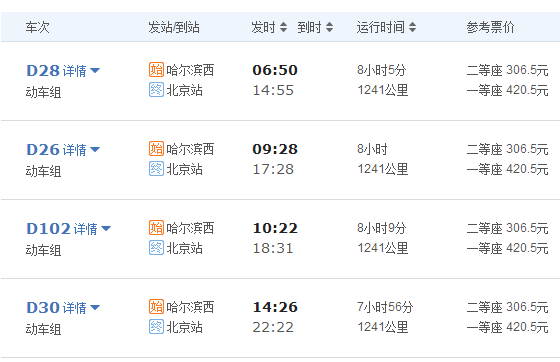Click the orange origin-station icon for D102
This screenshot has height=362, width=560.
click(x=156, y=227)
